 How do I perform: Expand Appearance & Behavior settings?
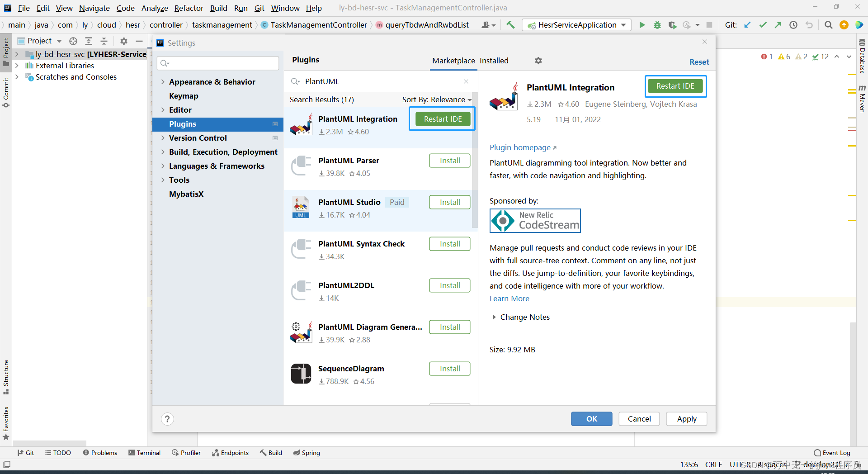point(163,82)
